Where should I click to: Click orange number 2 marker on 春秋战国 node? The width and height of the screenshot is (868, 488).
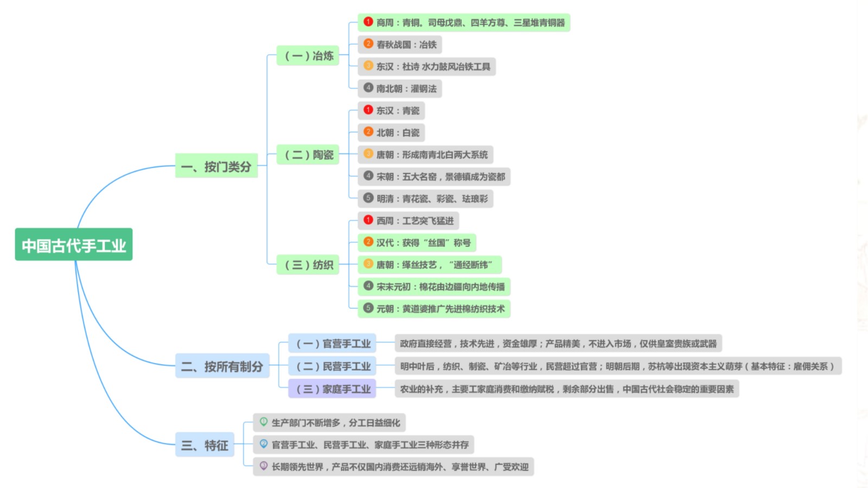(368, 43)
